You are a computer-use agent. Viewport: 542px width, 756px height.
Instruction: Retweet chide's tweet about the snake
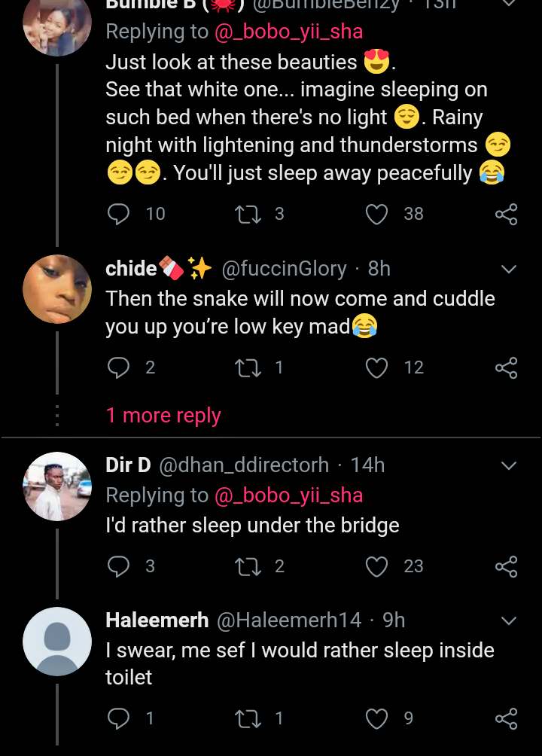pos(246,367)
